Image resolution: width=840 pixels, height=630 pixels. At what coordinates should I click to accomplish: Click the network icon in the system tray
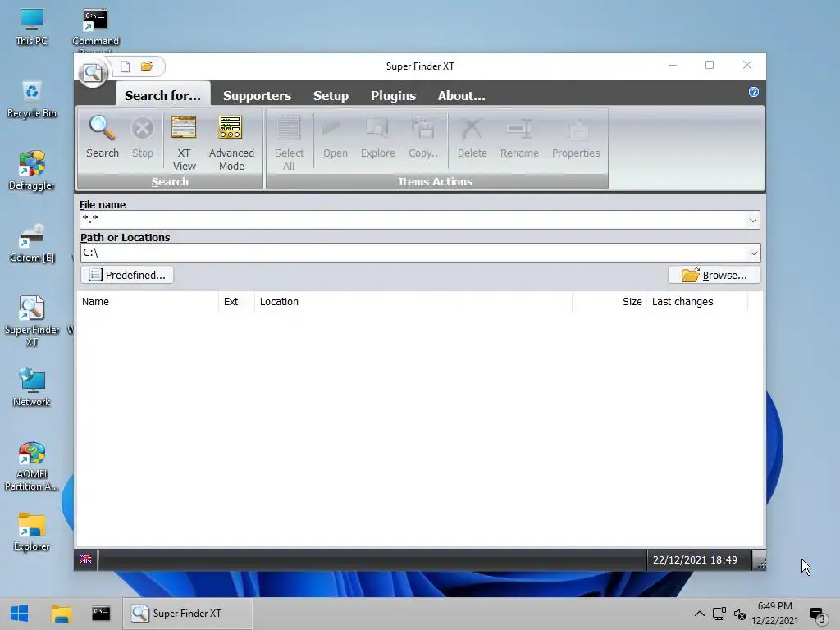[719, 614]
